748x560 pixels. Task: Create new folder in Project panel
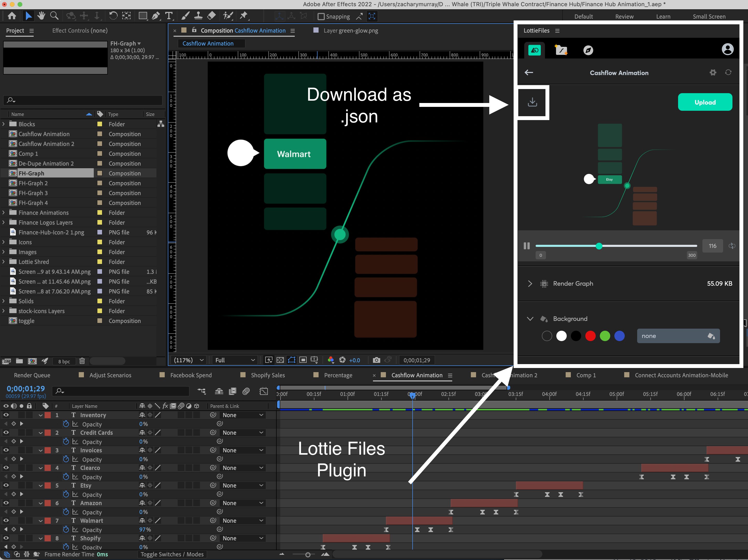coord(19,361)
